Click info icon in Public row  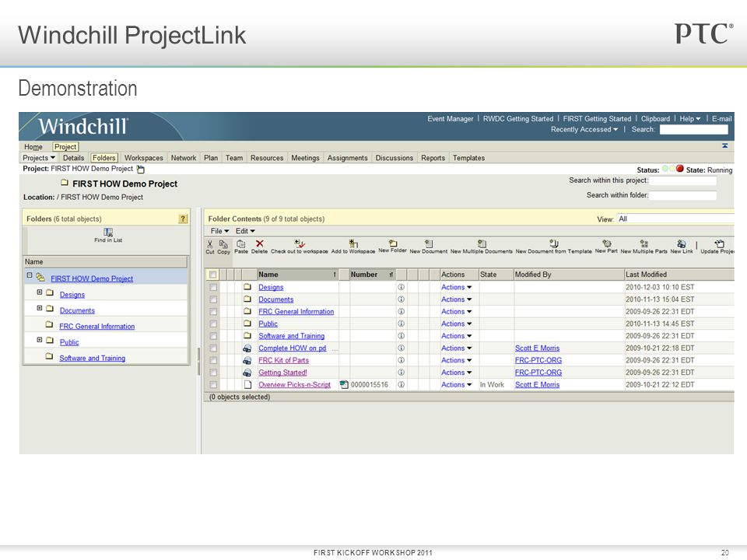pos(402,324)
